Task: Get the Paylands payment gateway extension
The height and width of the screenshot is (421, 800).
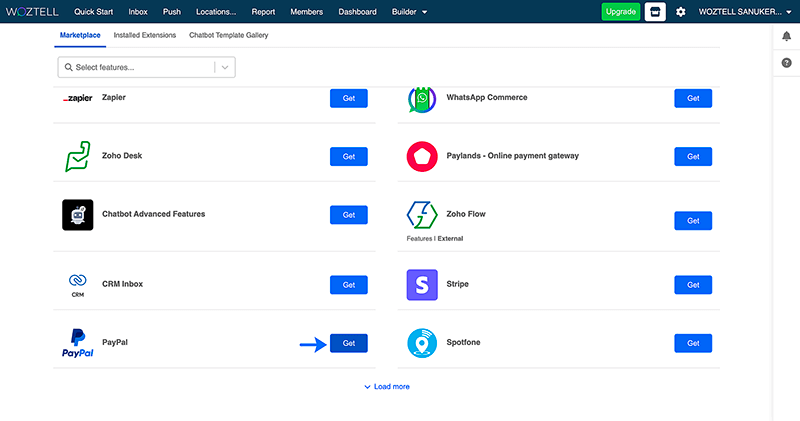Action: (x=693, y=157)
